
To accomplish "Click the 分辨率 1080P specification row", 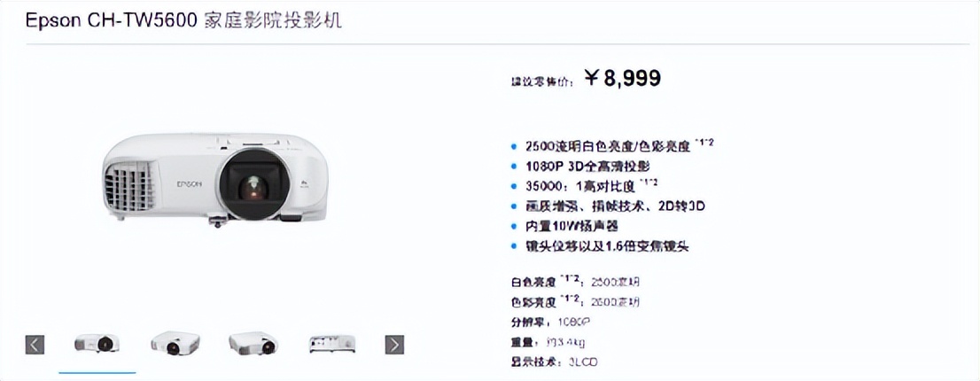I will click(550, 323).
